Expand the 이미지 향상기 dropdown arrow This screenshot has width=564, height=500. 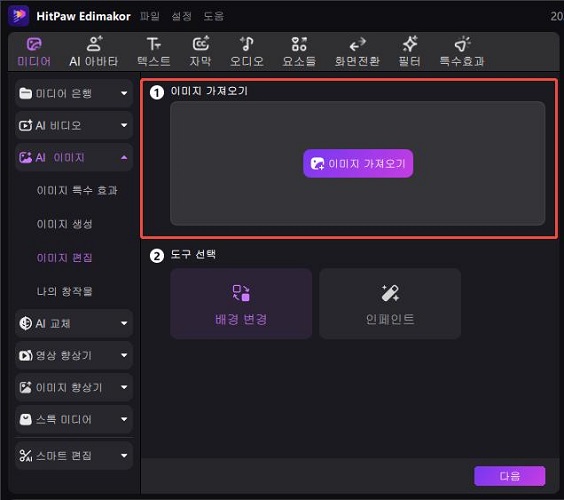point(124,387)
